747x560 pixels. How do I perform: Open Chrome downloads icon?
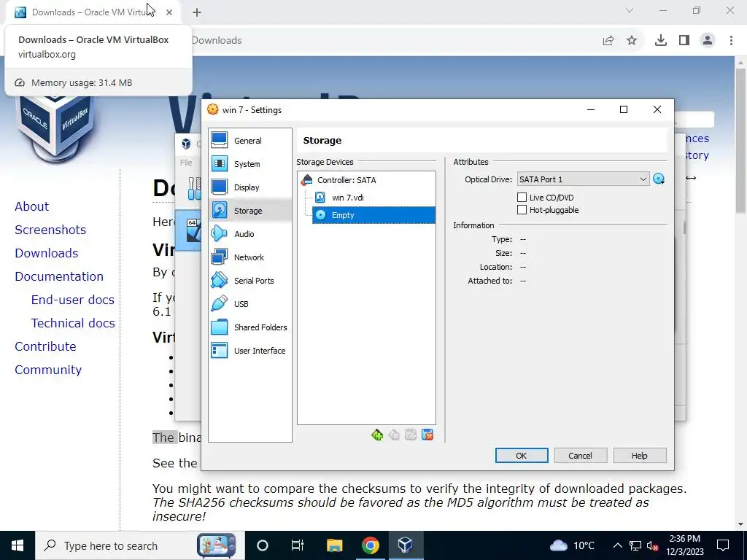click(661, 41)
